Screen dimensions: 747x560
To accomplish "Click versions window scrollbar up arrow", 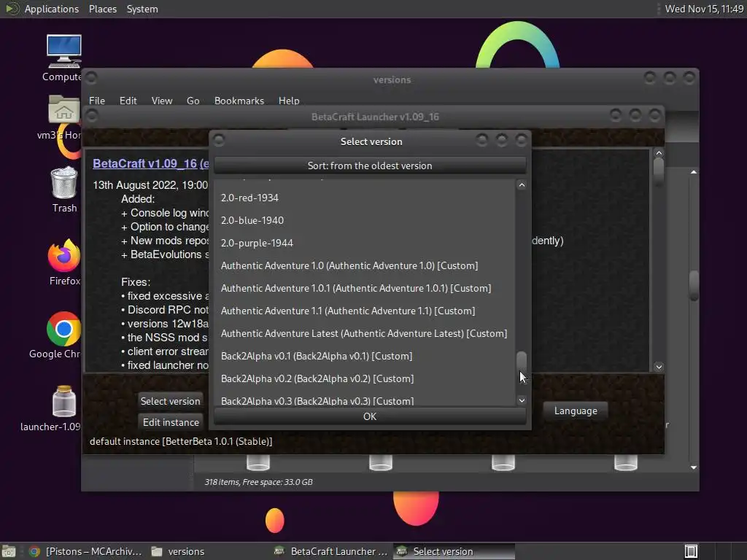I will click(694, 172).
